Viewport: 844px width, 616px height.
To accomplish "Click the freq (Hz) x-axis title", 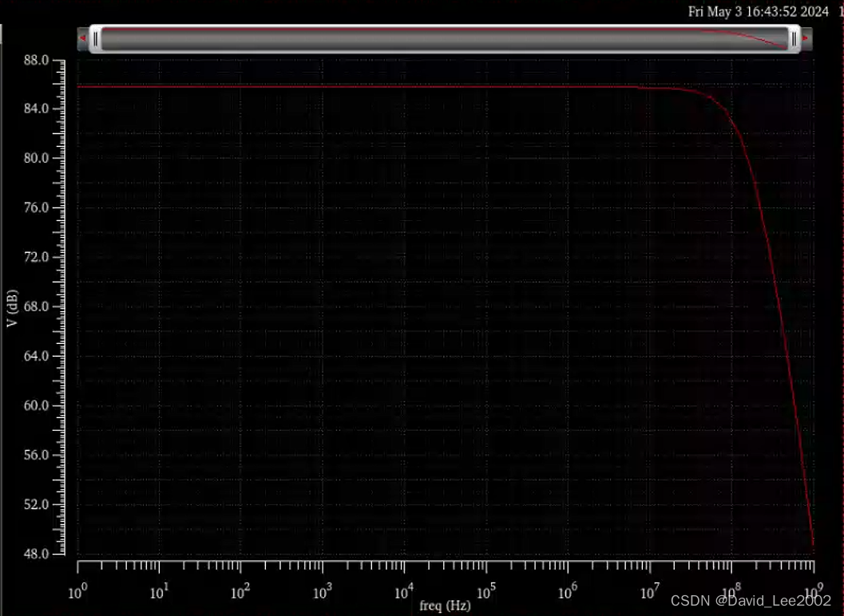I will point(445,606).
